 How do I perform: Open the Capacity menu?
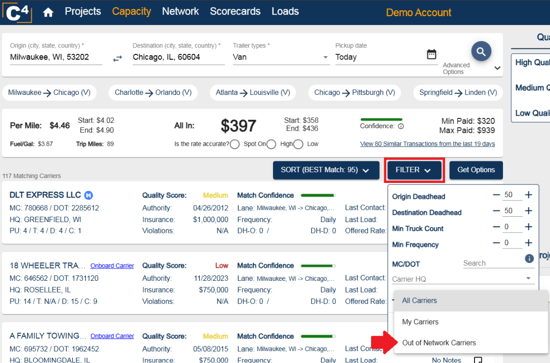click(132, 11)
